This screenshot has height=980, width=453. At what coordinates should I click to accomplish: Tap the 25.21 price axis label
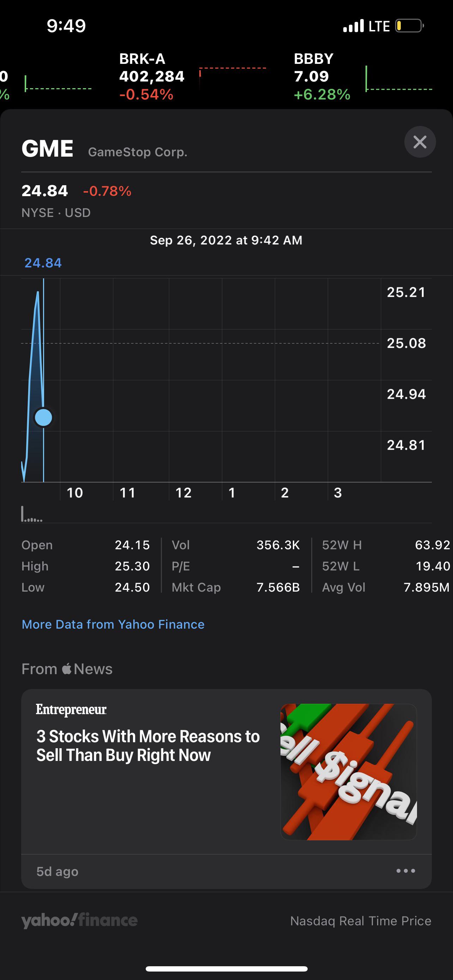[x=406, y=292]
